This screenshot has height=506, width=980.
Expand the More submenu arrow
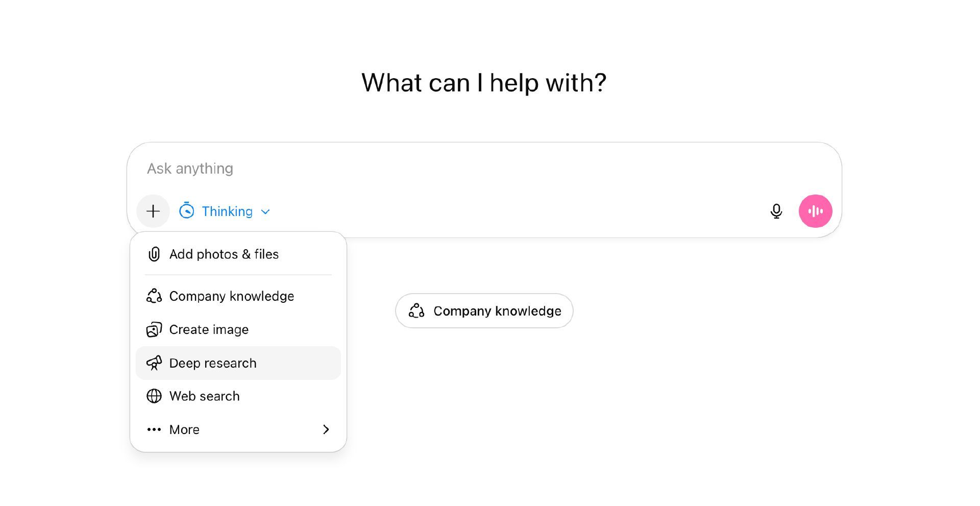point(326,430)
